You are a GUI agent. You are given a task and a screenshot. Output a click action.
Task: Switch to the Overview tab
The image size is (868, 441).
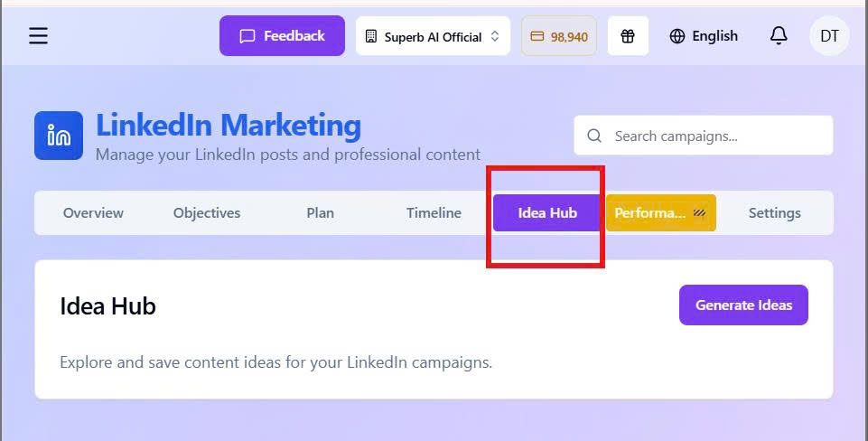pos(93,213)
